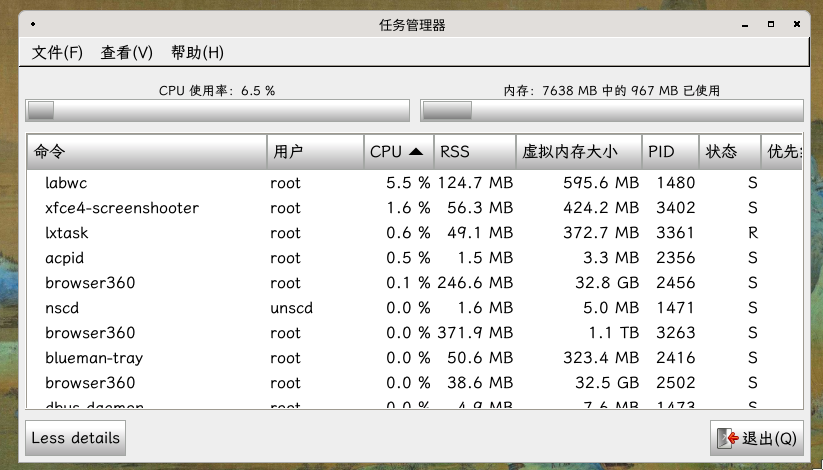Sort by the PID column header
This screenshot has width=823, height=470.
click(x=670, y=152)
